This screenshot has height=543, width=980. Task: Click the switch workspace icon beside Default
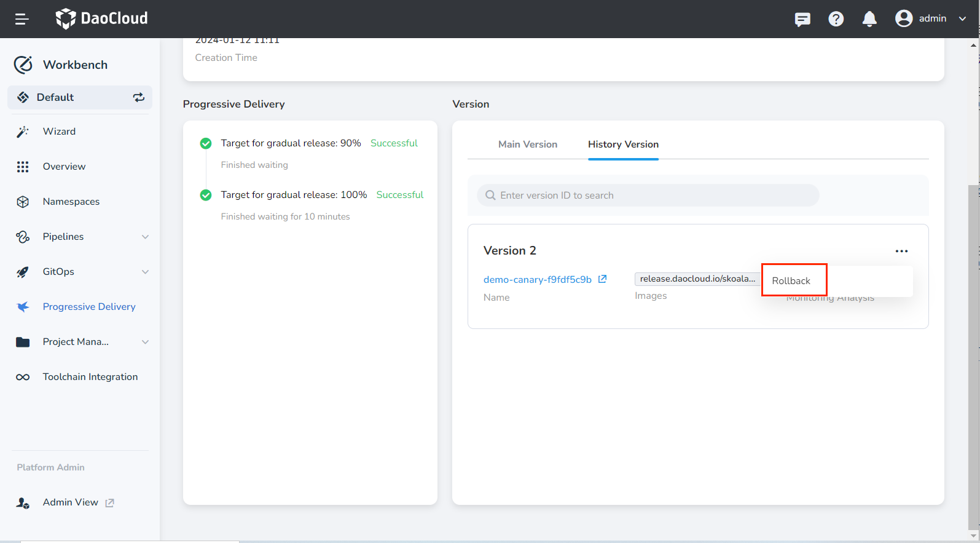pos(139,97)
